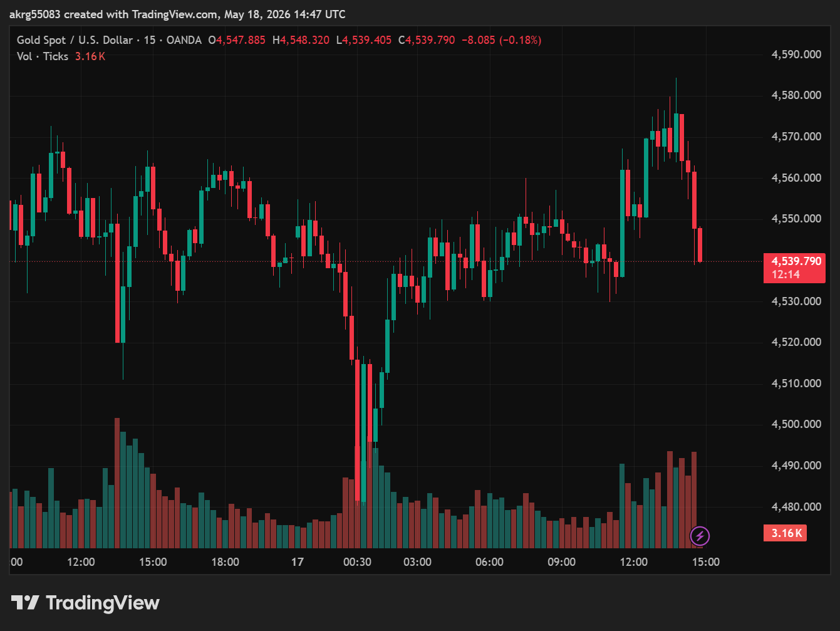Click the 4,550.000 price axis label
Viewport: 840px width, 631px height.
click(796, 219)
